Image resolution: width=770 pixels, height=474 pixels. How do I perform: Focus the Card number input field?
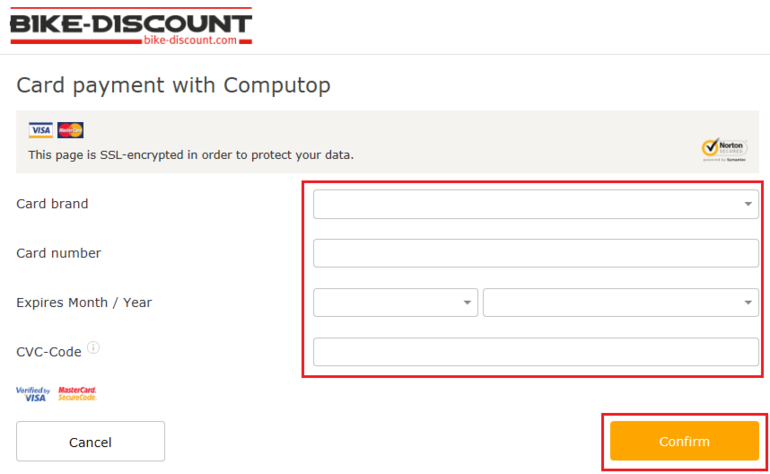coord(535,253)
